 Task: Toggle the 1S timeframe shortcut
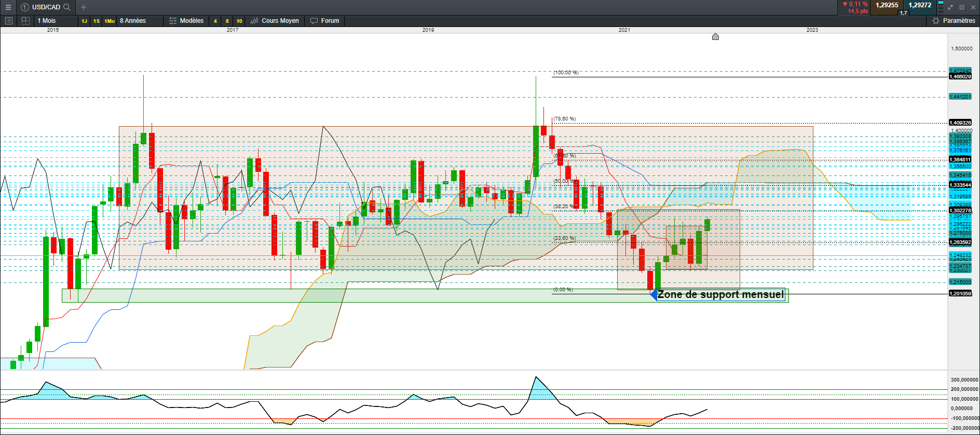[97, 21]
